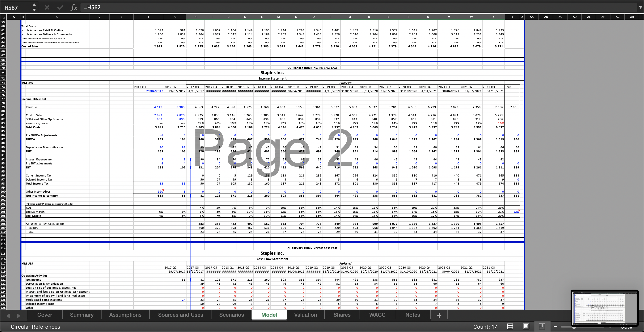Expand the formula bar with right-edge arrow
Viewport: 644px width, 332px height.
point(640,8)
